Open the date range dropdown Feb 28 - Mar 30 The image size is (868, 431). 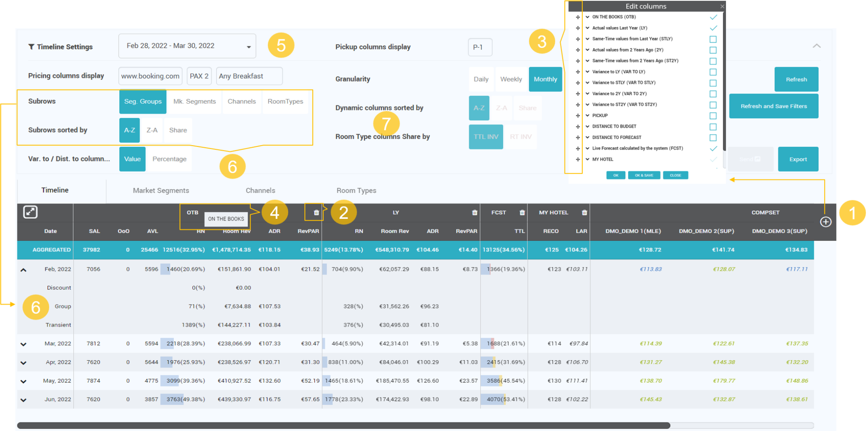187,46
